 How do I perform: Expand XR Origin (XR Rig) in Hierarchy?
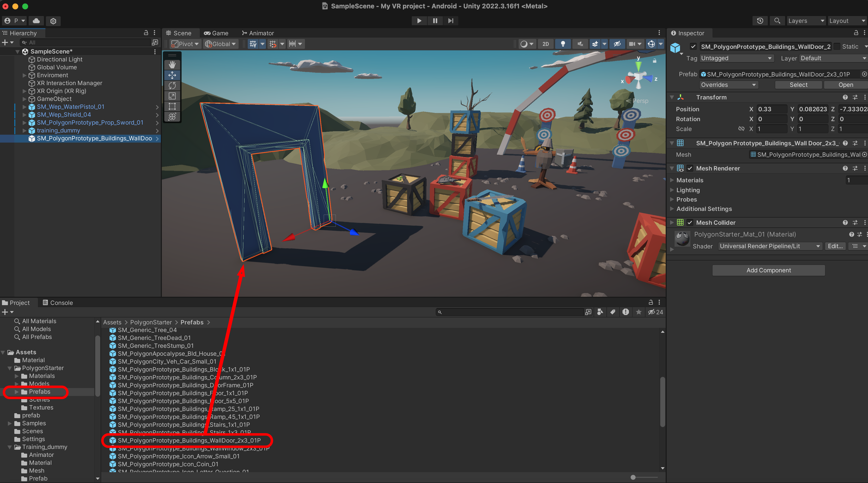(24, 91)
